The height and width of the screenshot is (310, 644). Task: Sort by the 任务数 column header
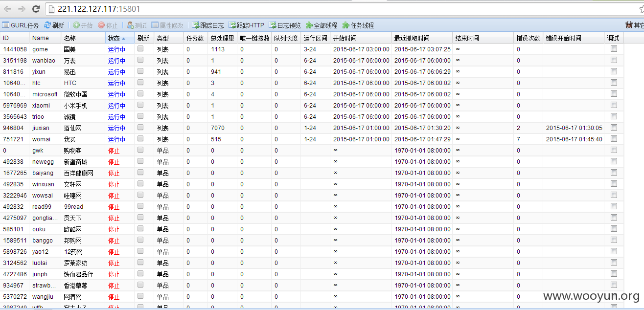tap(195, 38)
